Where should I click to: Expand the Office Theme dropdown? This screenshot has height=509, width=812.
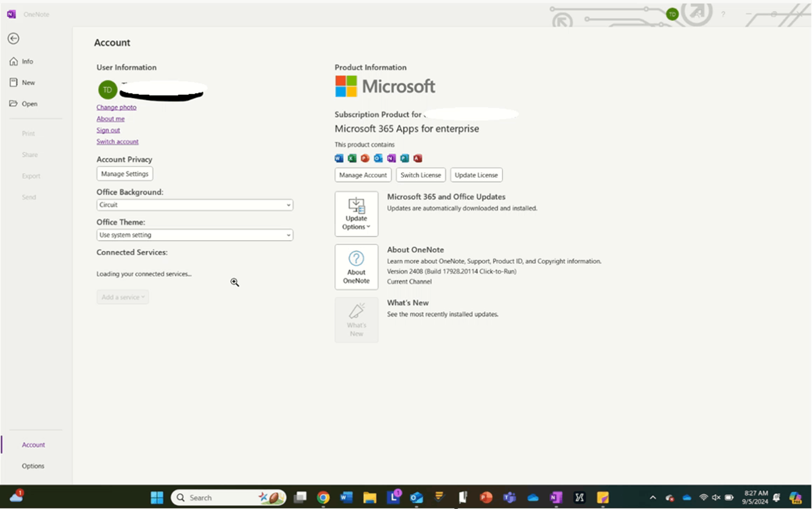pos(195,235)
